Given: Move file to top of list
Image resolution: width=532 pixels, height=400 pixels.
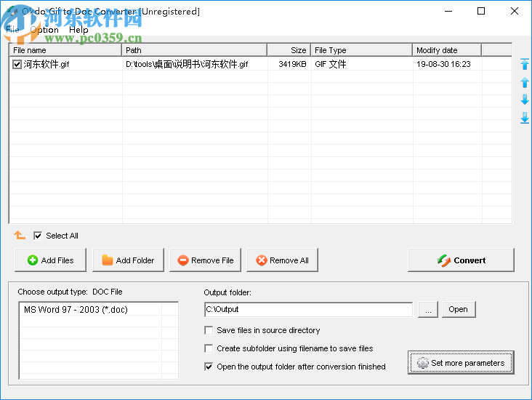Looking at the screenshot, I should 524,64.
